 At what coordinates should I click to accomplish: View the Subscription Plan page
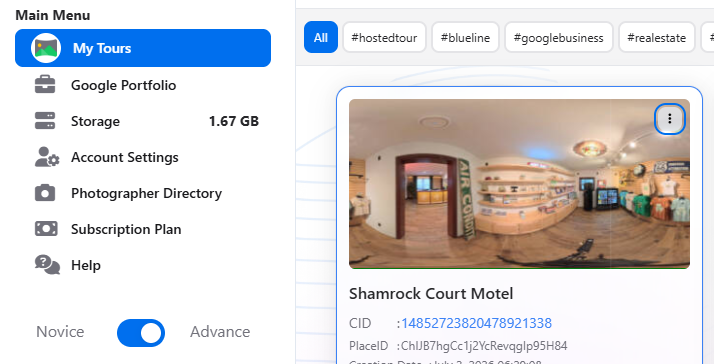143,229
